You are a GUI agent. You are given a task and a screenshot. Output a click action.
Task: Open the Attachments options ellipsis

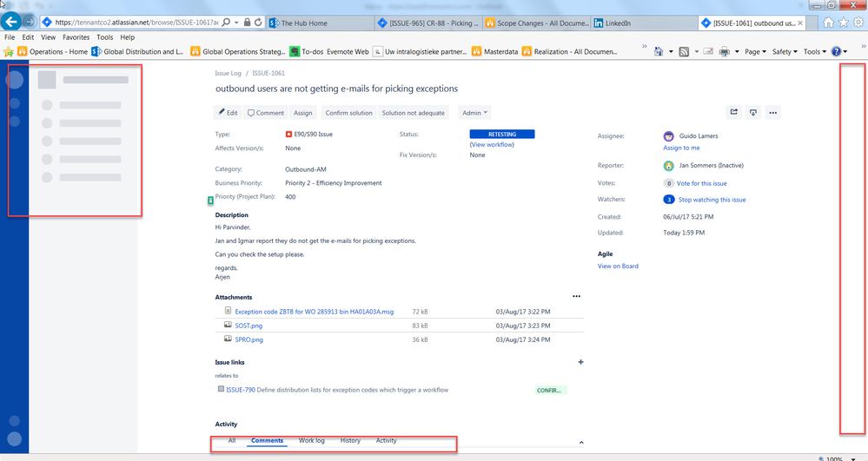point(576,296)
